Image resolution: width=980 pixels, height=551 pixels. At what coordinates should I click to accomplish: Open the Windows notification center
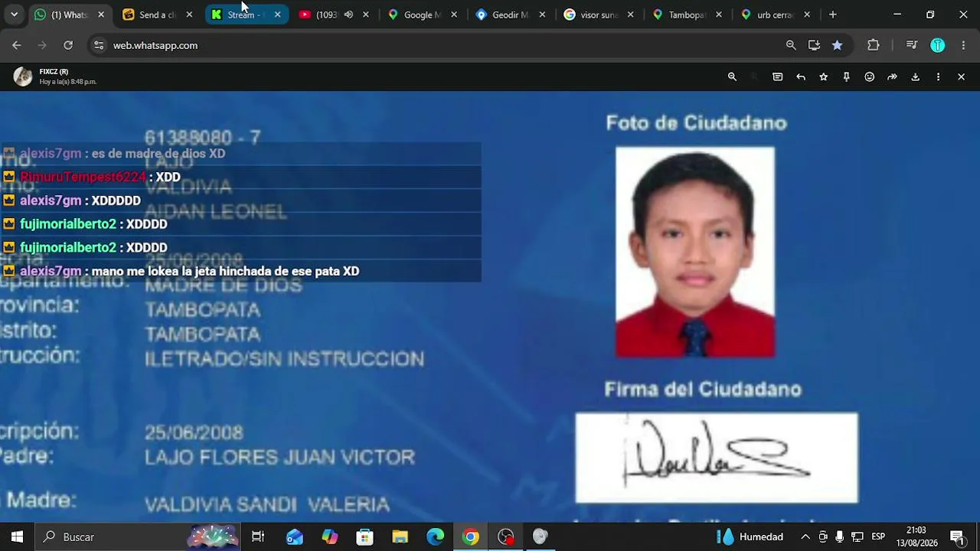pos(957,536)
